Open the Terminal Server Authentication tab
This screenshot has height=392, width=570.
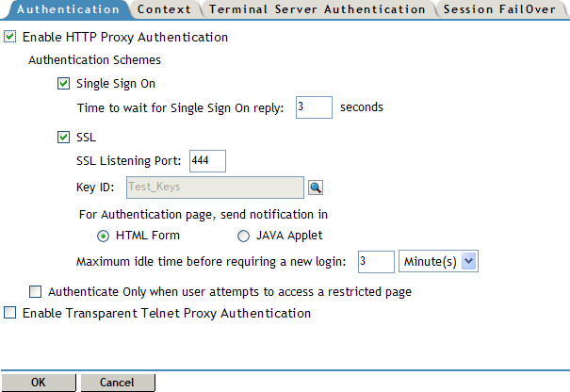[317, 9]
